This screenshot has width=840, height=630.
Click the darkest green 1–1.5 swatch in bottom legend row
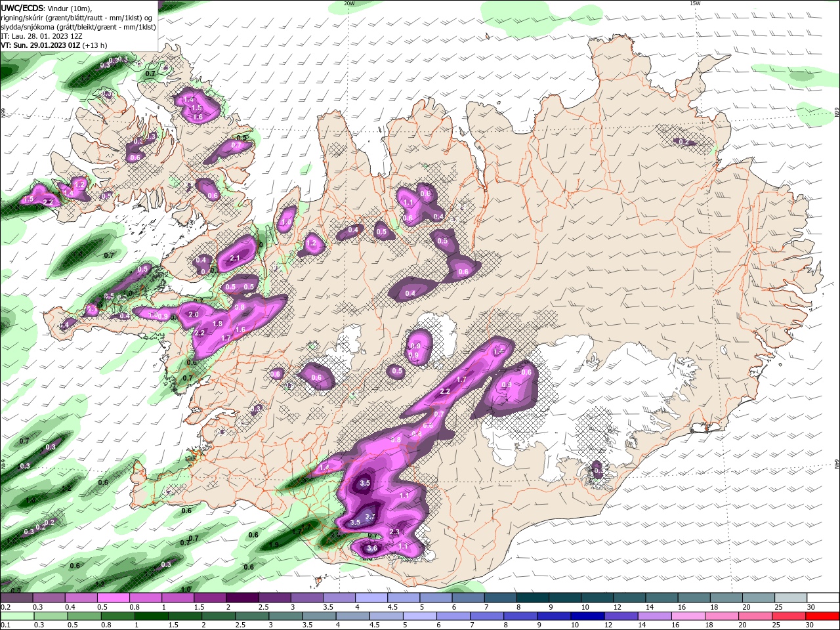click(151, 616)
